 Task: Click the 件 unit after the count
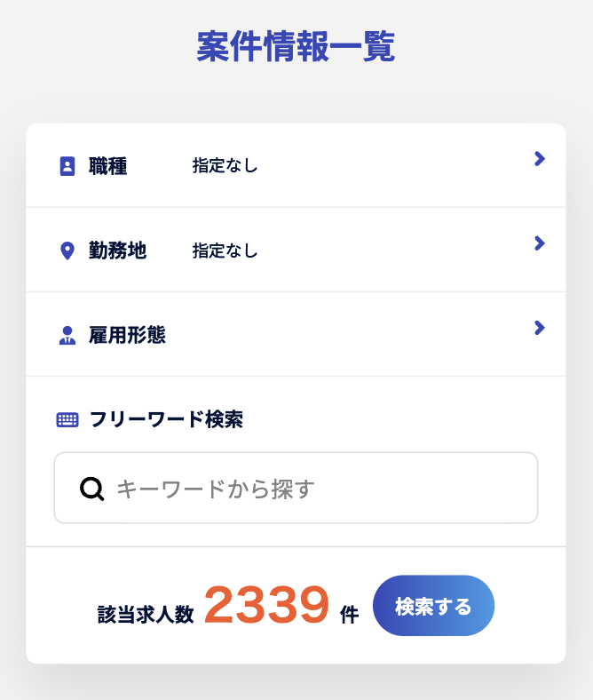point(349,614)
